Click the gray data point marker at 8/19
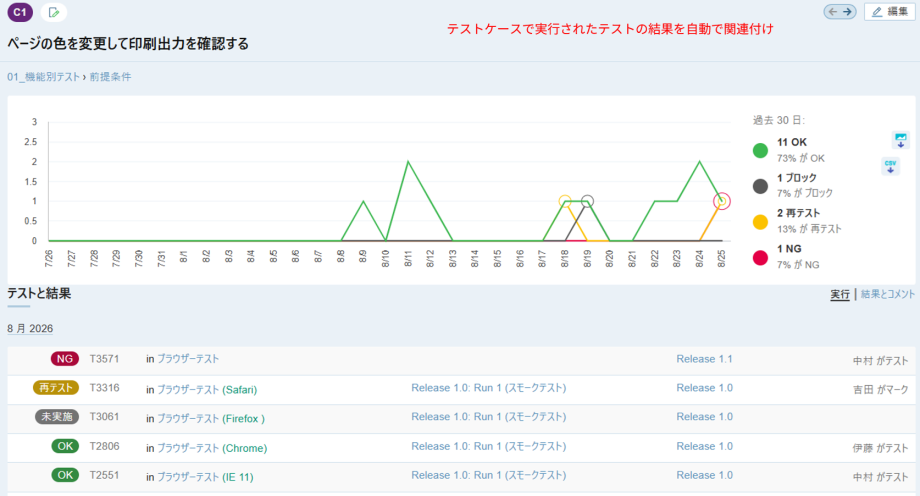The image size is (920, 496). (x=587, y=201)
